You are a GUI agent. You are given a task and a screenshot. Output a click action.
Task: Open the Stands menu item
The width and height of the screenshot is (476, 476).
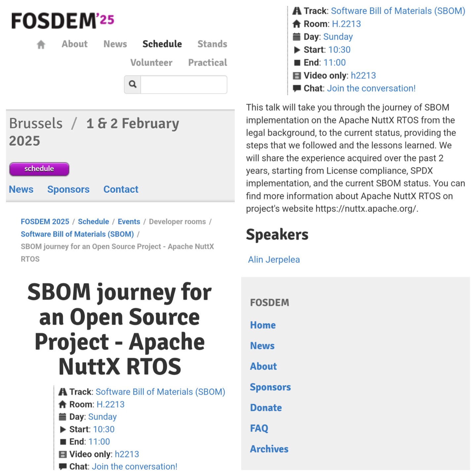click(x=212, y=44)
